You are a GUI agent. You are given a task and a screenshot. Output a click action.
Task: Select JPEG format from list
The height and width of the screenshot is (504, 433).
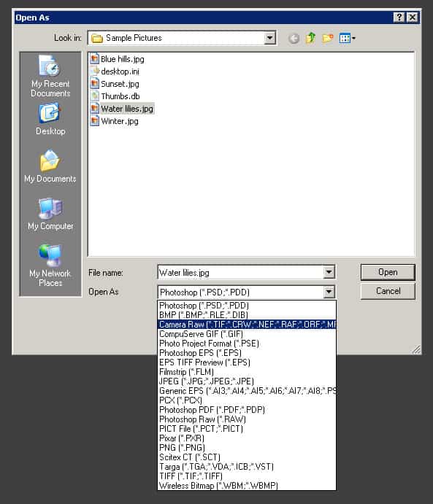point(247,381)
